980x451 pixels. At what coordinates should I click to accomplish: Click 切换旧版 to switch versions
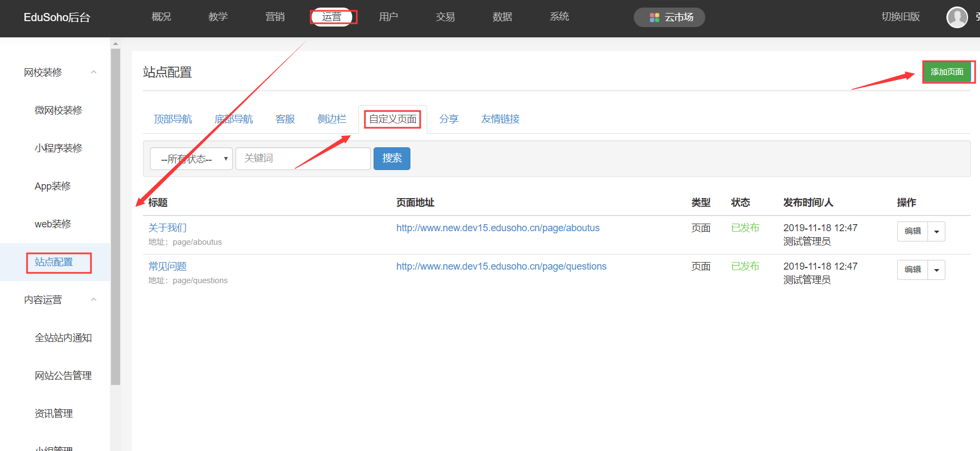(900, 17)
